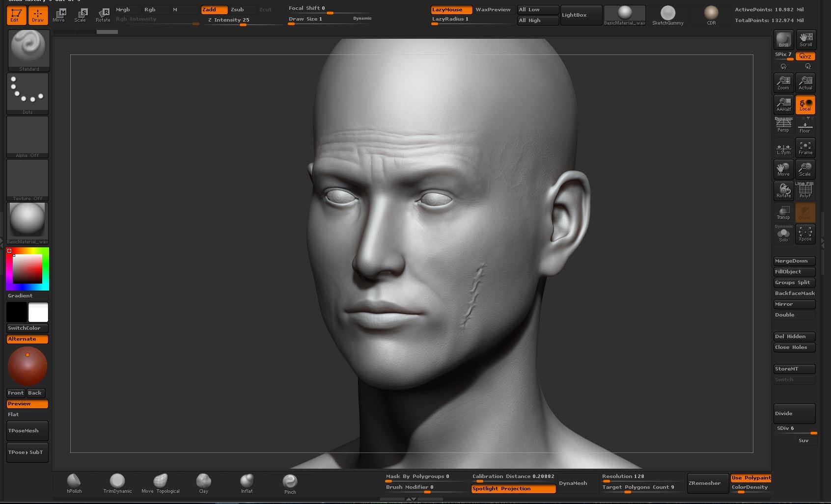Click the Frame mesh icon
This screenshot has height=504, width=831.
pos(805,148)
